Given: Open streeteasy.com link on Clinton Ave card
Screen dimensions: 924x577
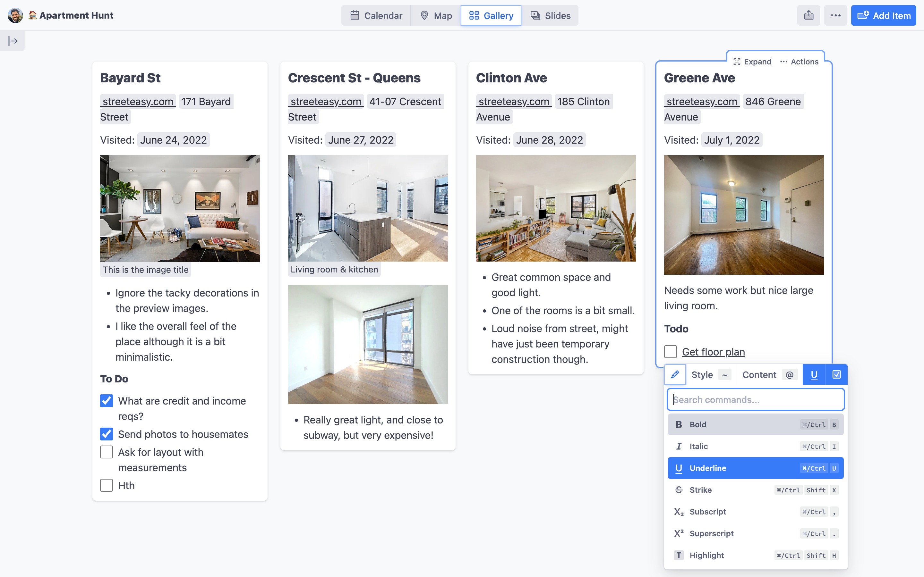Looking at the screenshot, I should click(514, 102).
